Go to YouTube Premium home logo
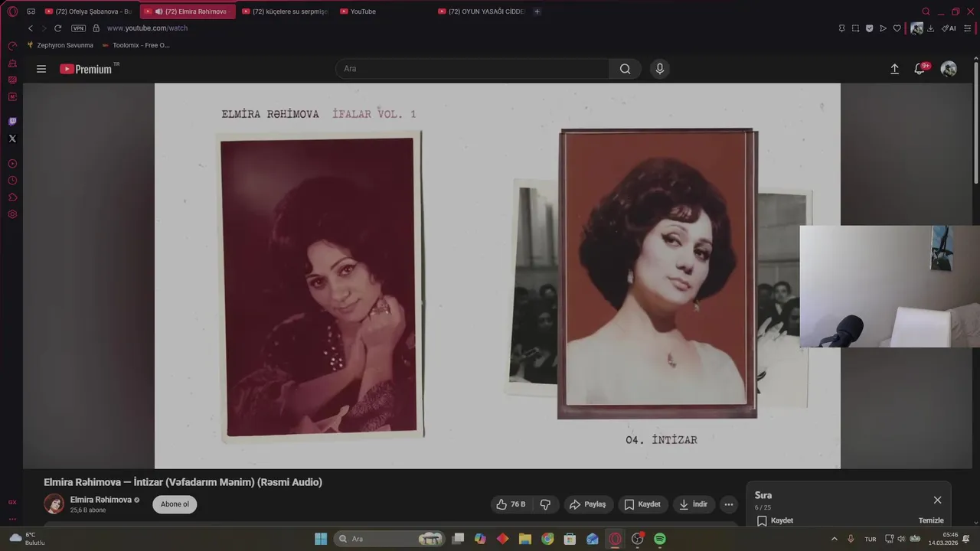This screenshot has width=980, height=551. (87, 69)
